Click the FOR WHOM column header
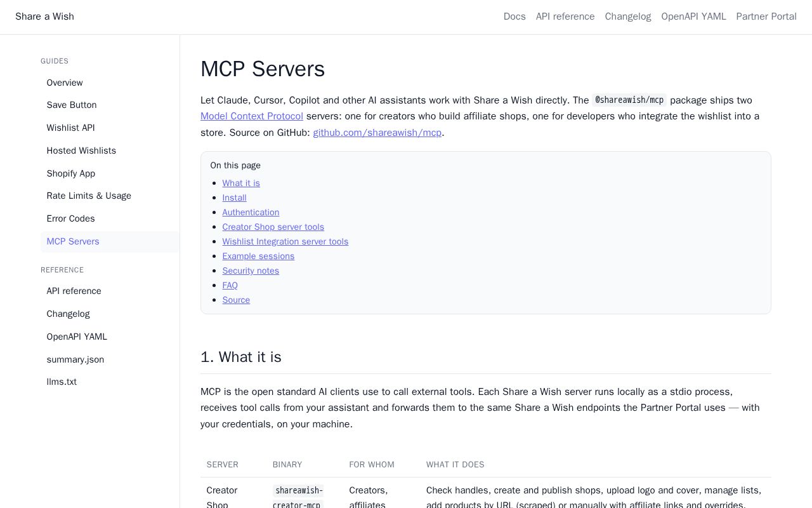 [x=372, y=465]
